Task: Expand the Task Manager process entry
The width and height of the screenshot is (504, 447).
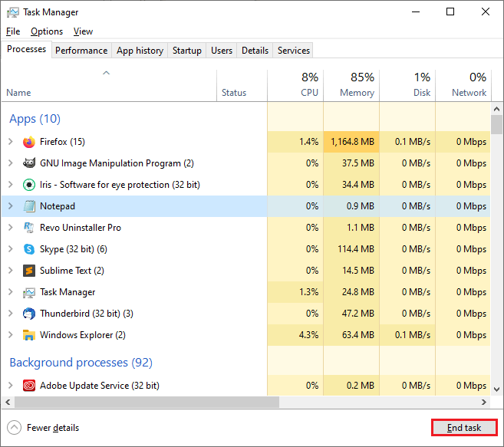Action: click(11, 292)
